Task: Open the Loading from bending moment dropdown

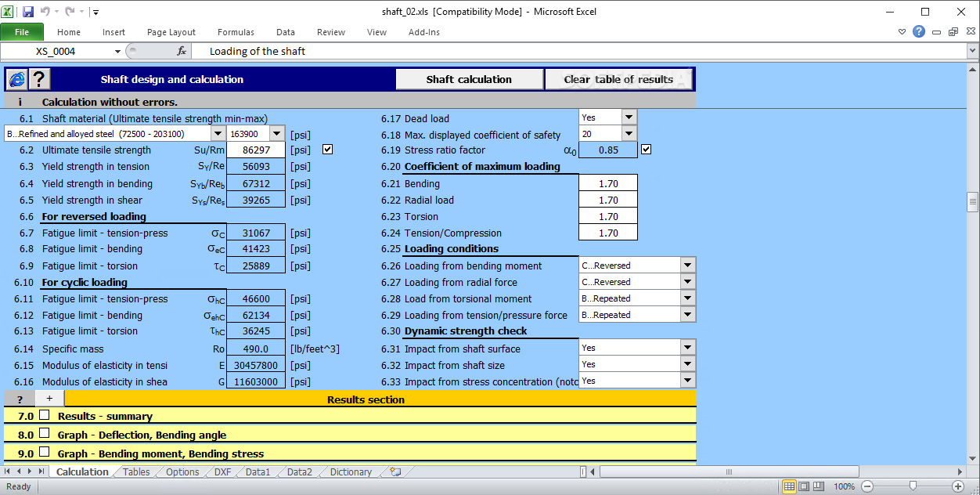Action: [x=688, y=266]
